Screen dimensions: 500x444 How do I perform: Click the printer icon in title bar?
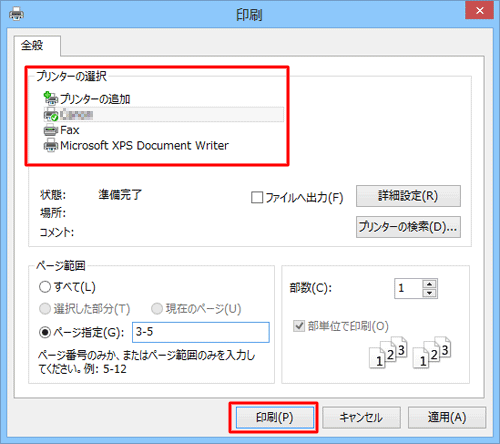[16, 14]
